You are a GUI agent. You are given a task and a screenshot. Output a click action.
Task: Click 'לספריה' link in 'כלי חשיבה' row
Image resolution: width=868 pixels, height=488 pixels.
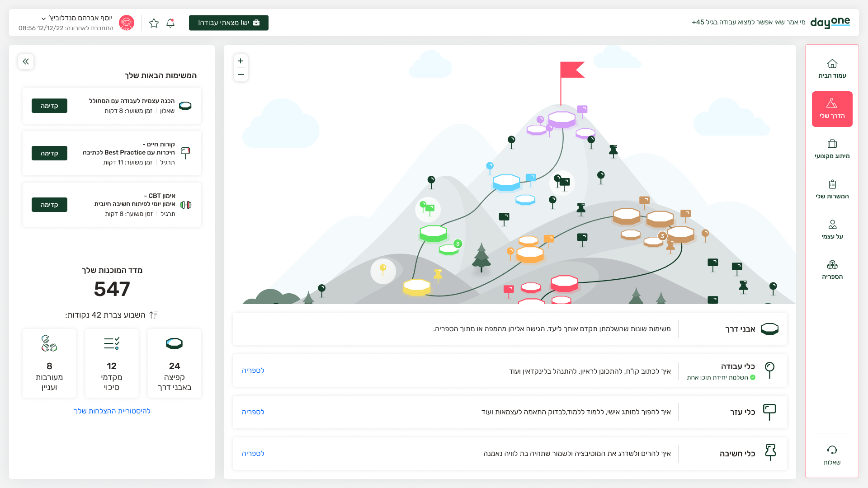253,454
